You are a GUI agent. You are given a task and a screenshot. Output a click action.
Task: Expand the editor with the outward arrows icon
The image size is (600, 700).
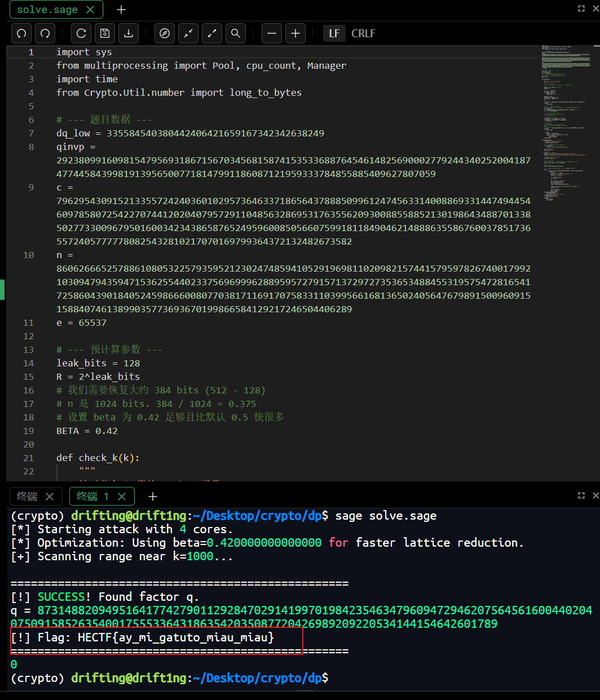tap(211, 33)
